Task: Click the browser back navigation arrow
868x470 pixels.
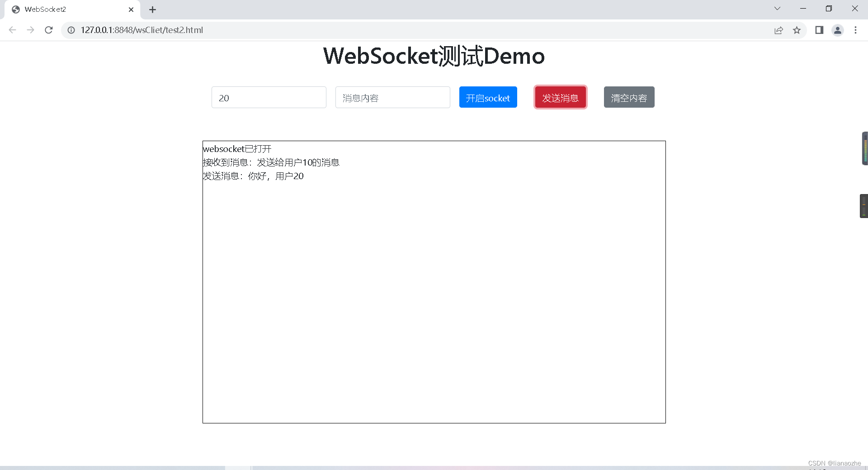Action: click(12, 30)
